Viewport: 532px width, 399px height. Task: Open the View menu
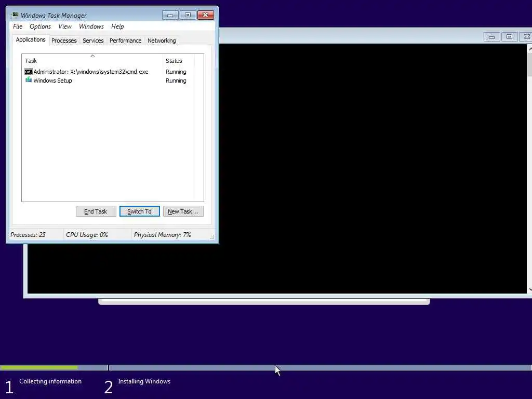coord(65,26)
